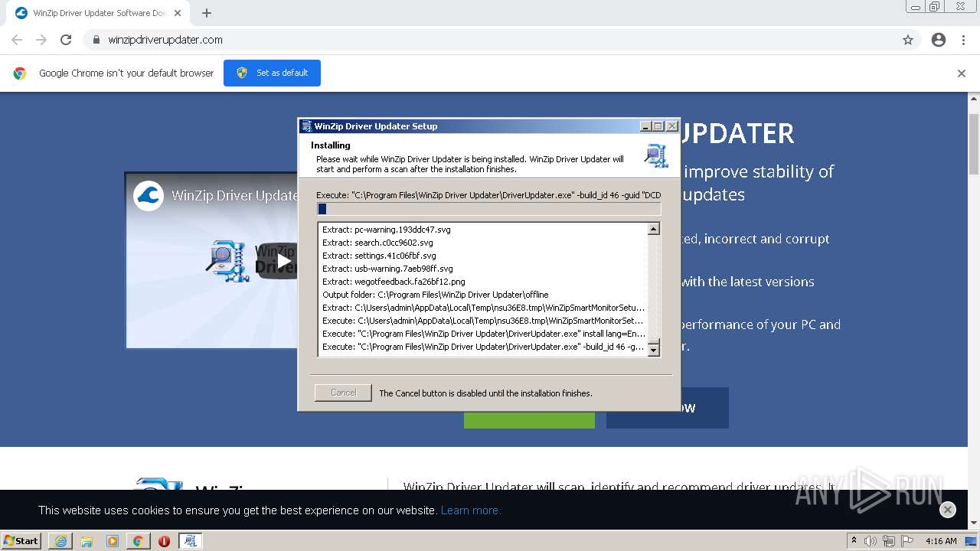Set Chrome as default browser
The width and height of the screenshot is (980, 551).
click(272, 73)
